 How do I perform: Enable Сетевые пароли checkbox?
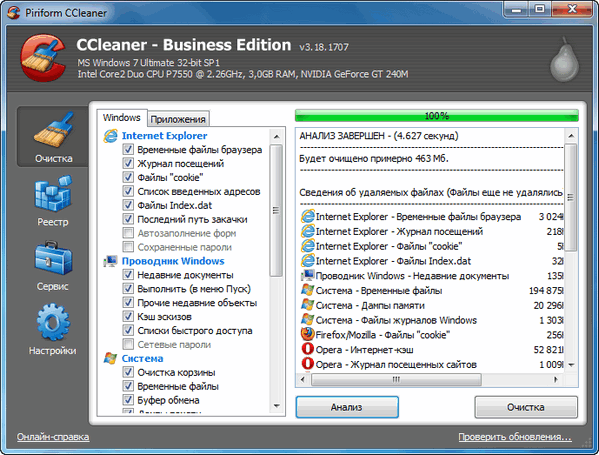pyautogui.click(x=128, y=344)
